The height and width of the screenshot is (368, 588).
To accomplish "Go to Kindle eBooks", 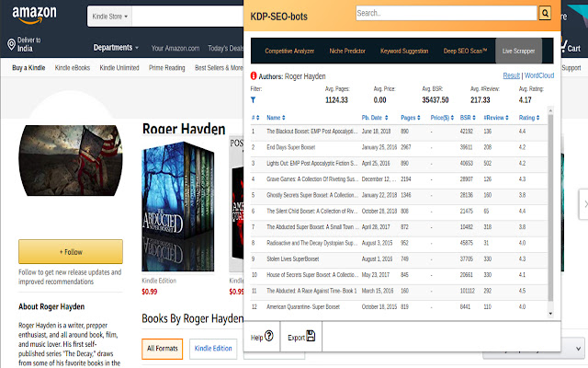I will point(73,68).
